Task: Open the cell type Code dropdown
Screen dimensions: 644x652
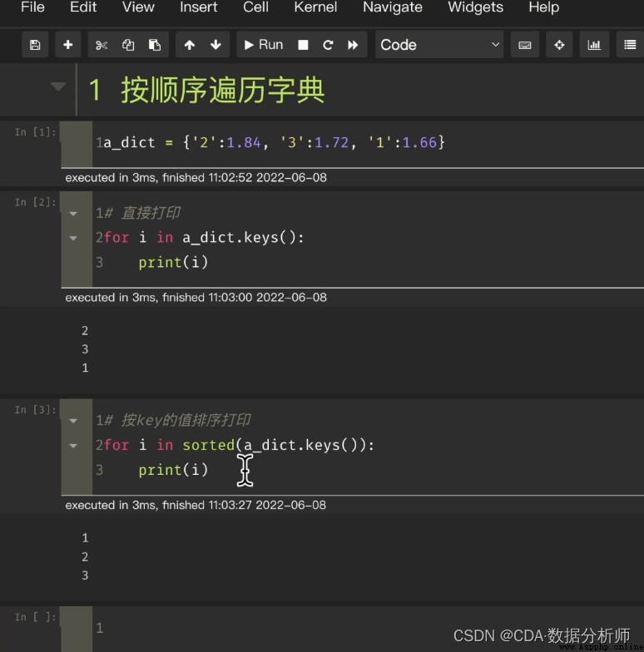Action: coord(439,45)
